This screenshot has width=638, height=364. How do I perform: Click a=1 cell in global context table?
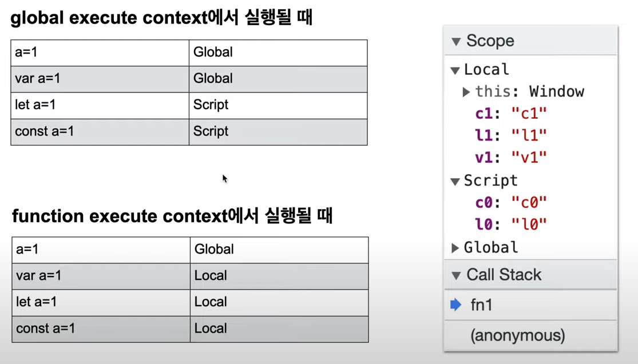click(x=100, y=53)
